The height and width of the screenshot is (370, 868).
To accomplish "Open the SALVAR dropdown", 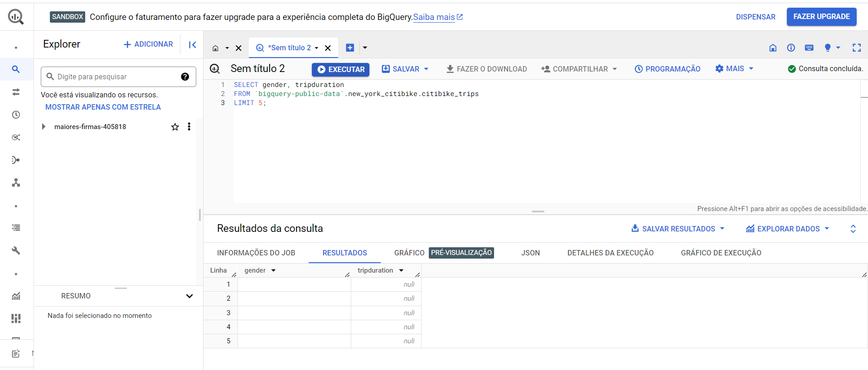I will [426, 69].
